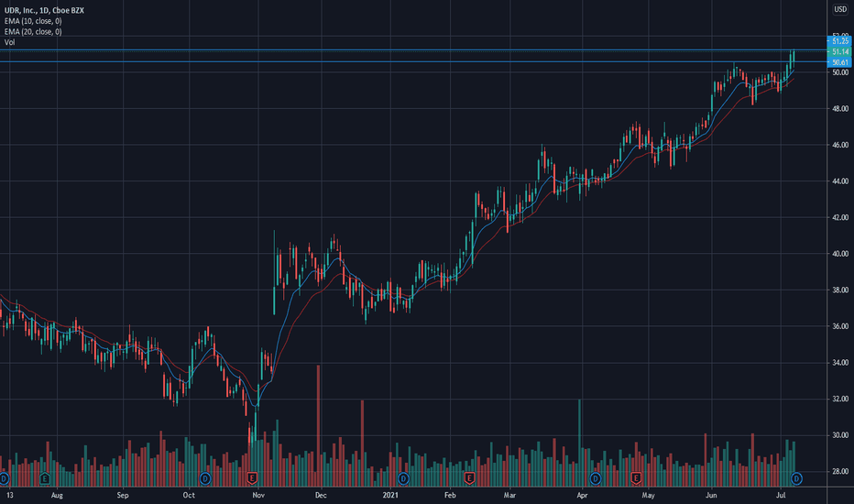
Task: Click the Sep label on time axis
Action: pyautogui.click(x=123, y=495)
